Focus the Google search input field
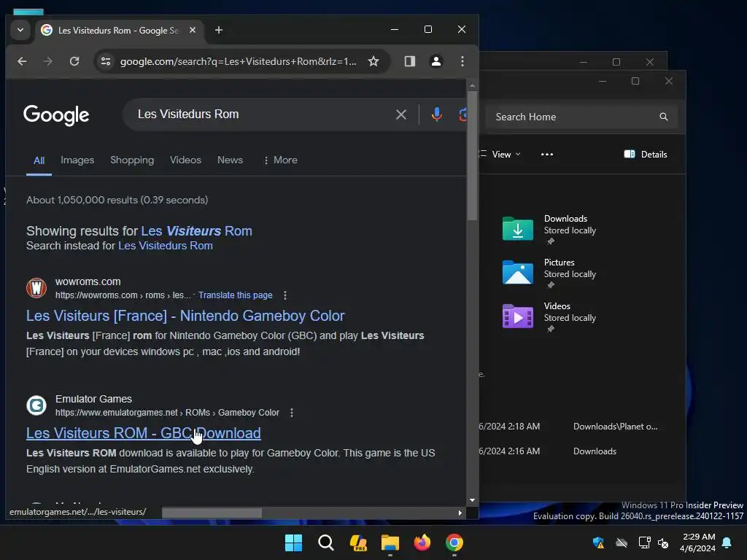Viewport: 747px width, 560px height. click(x=262, y=114)
